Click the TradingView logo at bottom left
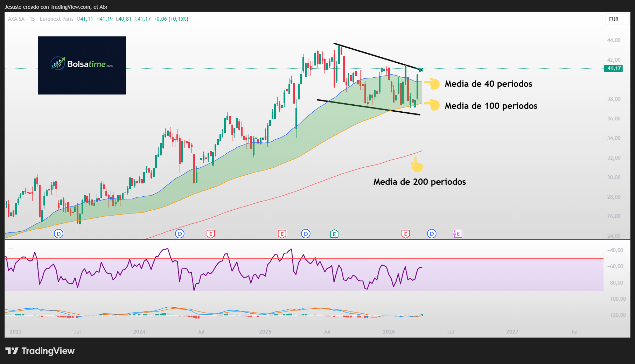Image resolution: width=635 pixels, height=364 pixels. [x=40, y=351]
